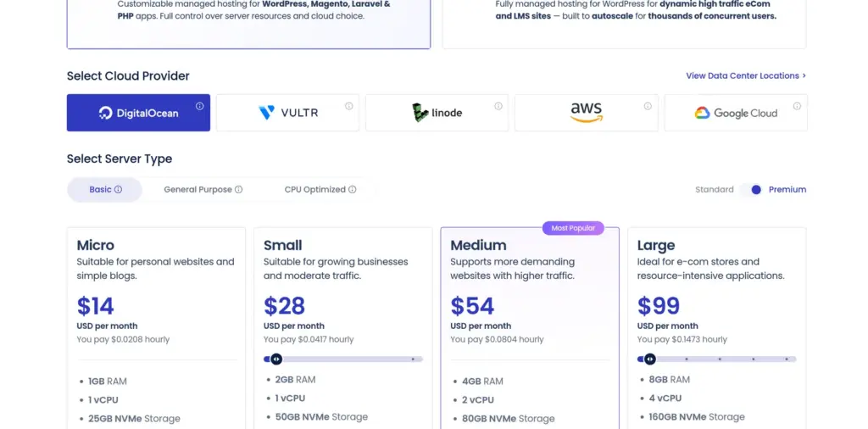Click Google Cloud card info icon

797,106
